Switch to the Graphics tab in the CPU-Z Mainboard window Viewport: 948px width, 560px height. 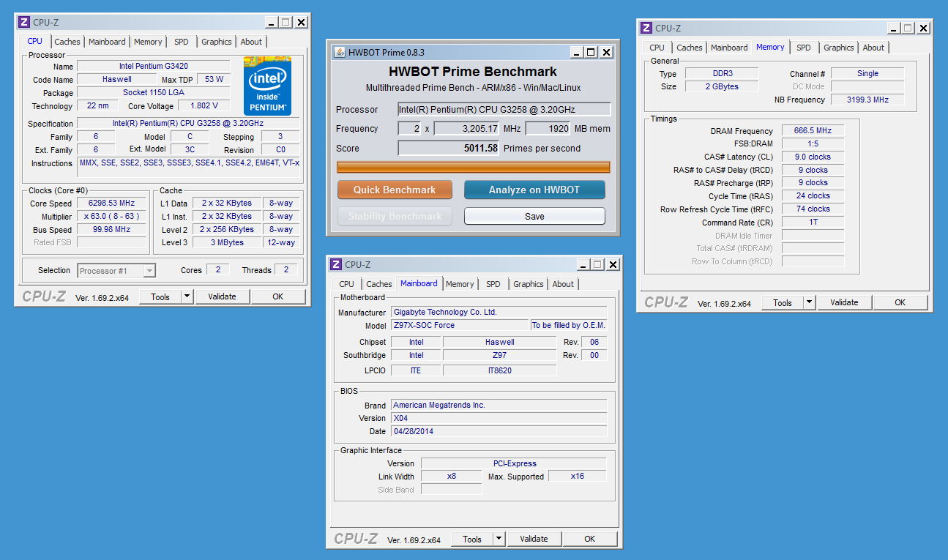529,284
